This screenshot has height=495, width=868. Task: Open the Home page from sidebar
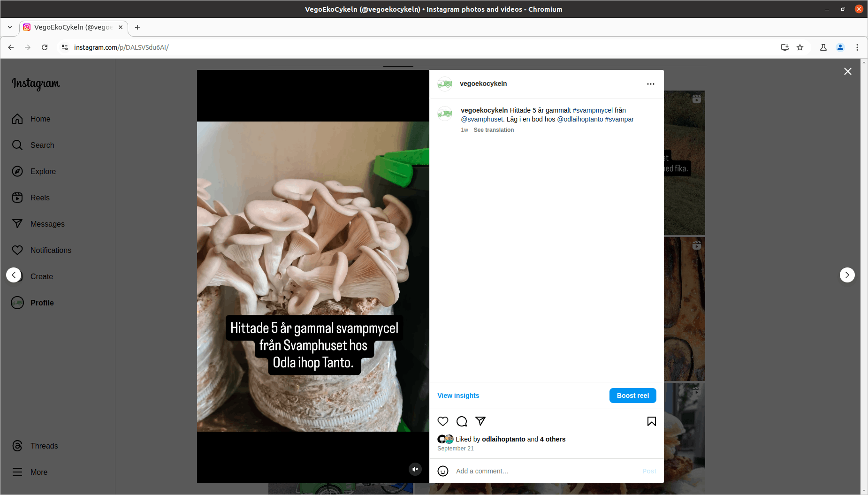pyautogui.click(x=31, y=119)
